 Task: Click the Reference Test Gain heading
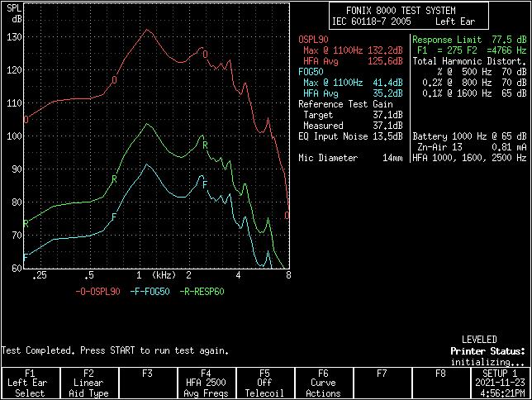pyautogui.click(x=344, y=104)
